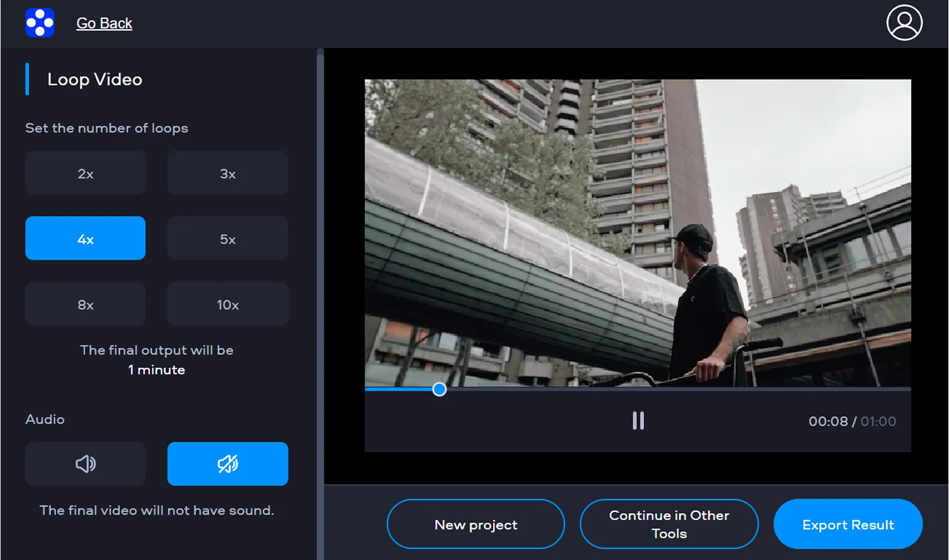The height and width of the screenshot is (560, 949).
Task: Click the blue playhead on the progress bar
Action: [439, 389]
